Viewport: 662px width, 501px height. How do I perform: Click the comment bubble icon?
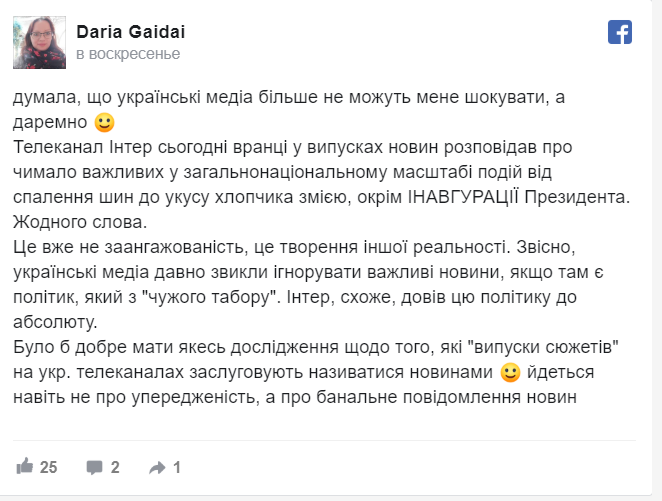pyautogui.click(x=95, y=467)
